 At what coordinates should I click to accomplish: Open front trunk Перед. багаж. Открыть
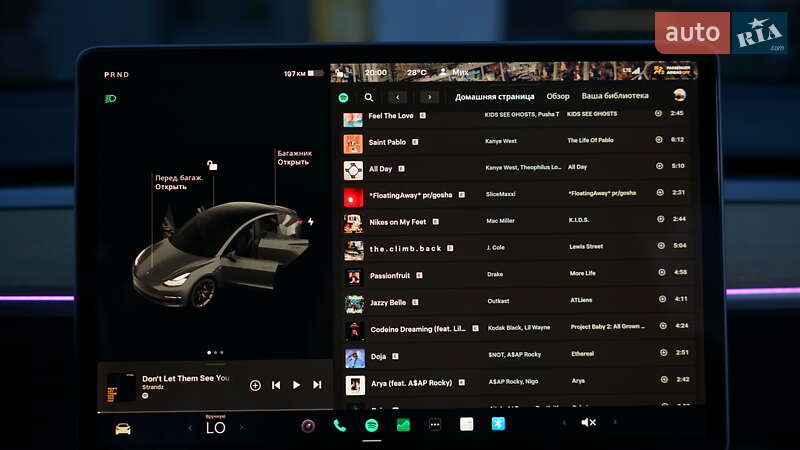tap(179, 182)
